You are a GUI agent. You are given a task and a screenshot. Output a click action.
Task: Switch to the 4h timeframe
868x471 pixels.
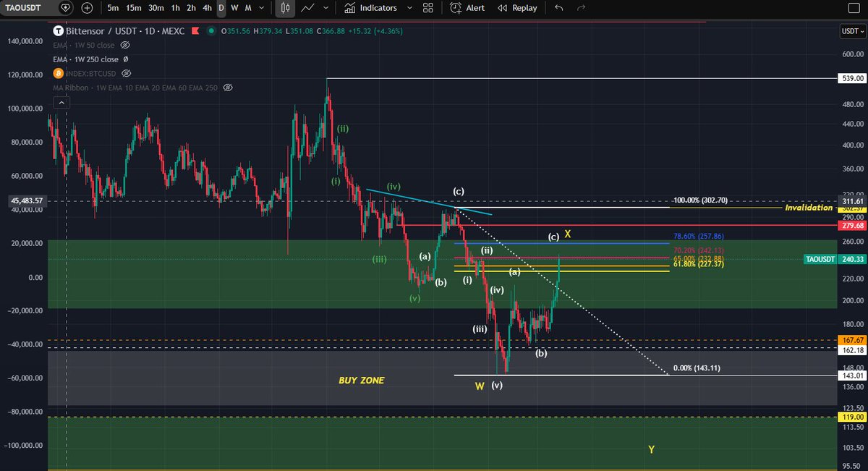click(x=207, y=8)
